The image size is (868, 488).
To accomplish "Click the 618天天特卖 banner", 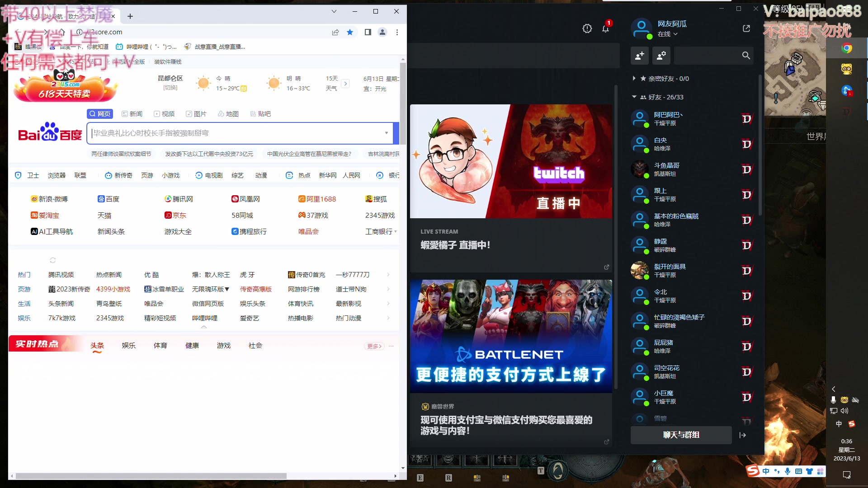I will (65, 87).
